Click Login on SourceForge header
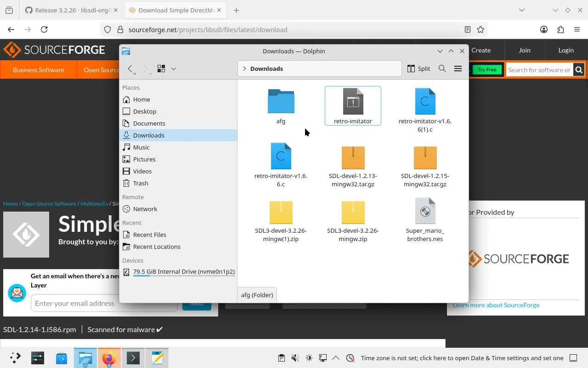588x368 pixels. (x=566, y=50)
